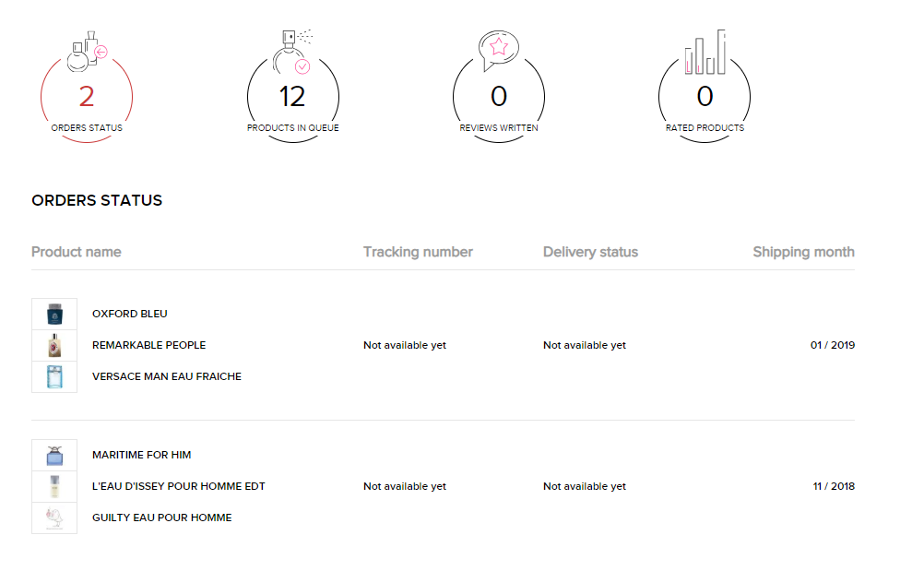Open the Maritime For Him thumbnail

click(x=54, y=456)
